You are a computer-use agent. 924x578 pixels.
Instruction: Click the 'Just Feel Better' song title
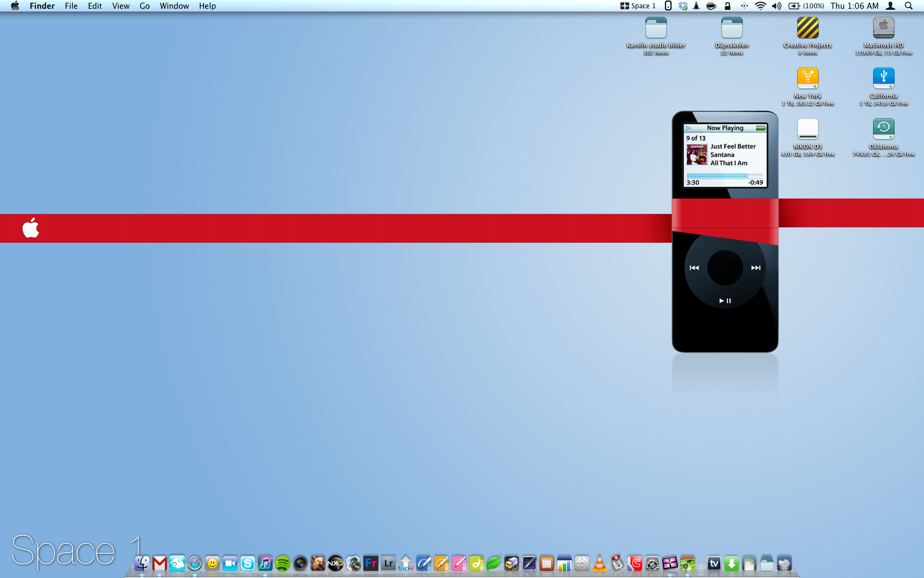coord(733,146)
